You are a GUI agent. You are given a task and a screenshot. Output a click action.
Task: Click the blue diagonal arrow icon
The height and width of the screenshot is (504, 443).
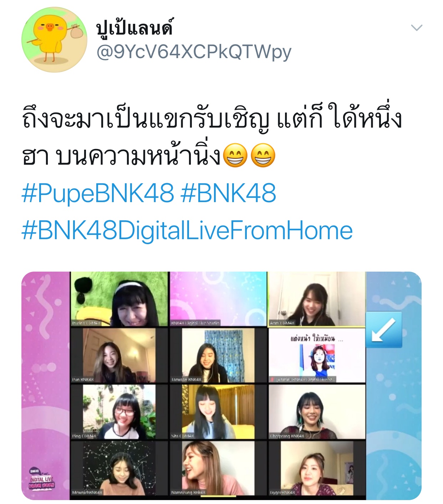384,329
